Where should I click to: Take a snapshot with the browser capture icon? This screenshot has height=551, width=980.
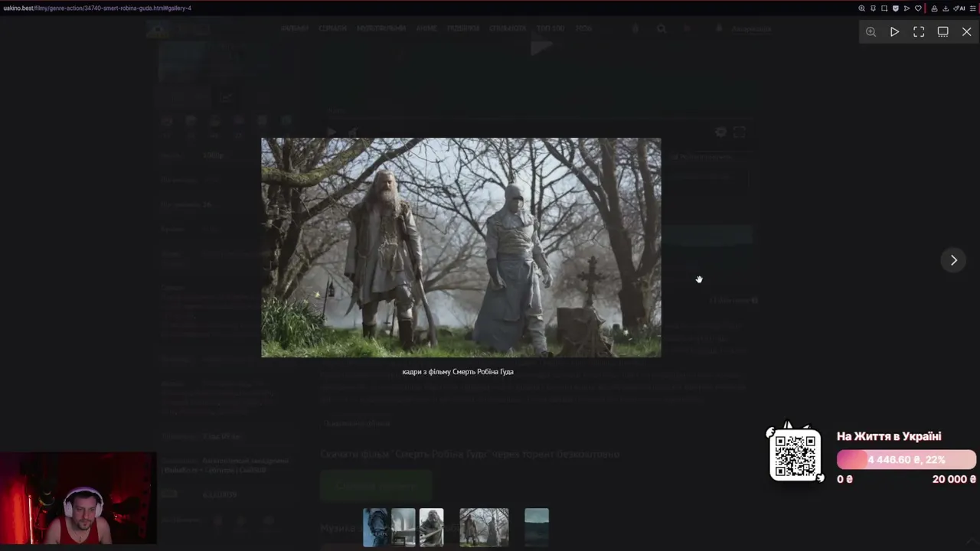(x=884, y=8)
